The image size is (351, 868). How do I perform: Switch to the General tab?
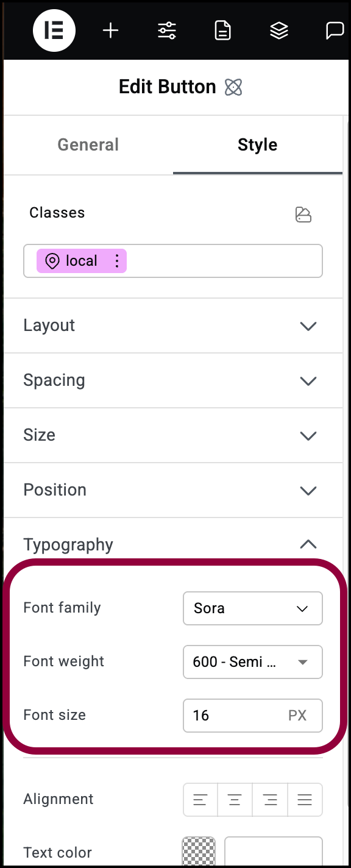[x=88, y=144]
